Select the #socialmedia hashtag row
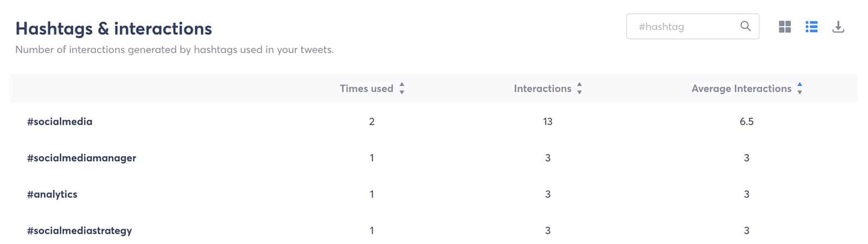Image resolution: width=868 pixels, height=244 pixels. (x=433, y=121)
